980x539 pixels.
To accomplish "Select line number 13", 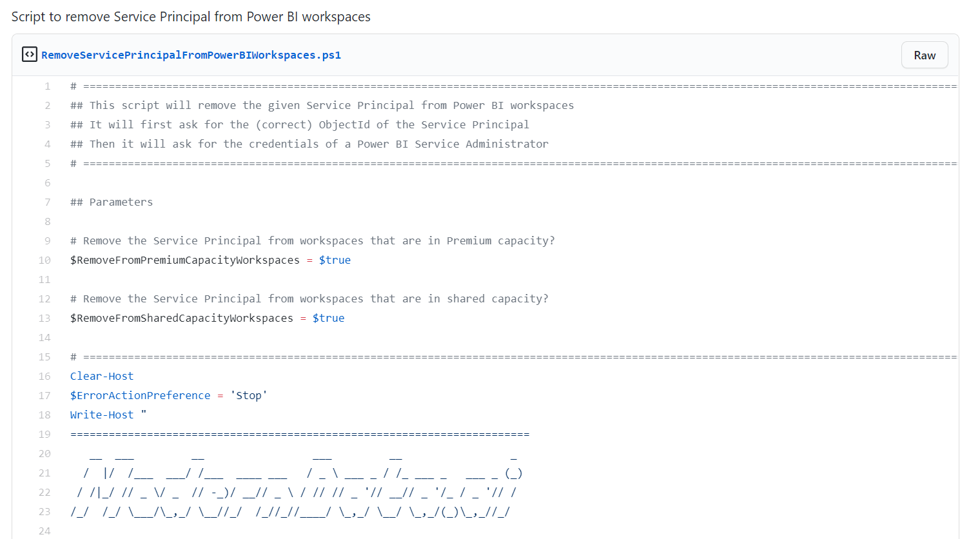I will pos(44,318).
